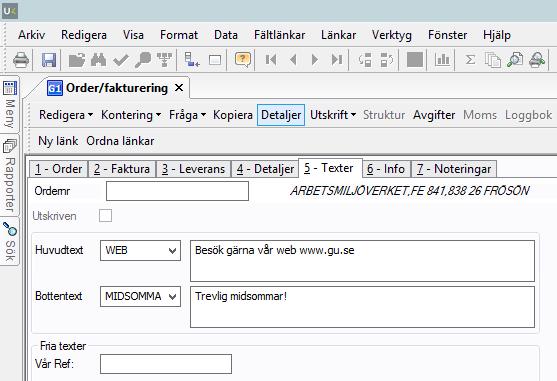Open the Bottentext MIDSOMMA combo box
This screenshot has width=557, height=381.
[140, 296]
